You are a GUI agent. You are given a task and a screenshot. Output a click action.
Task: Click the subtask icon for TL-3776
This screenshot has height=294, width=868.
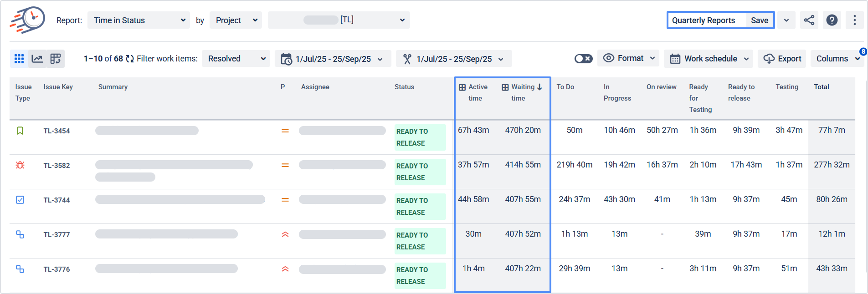[x=20, y=269]
